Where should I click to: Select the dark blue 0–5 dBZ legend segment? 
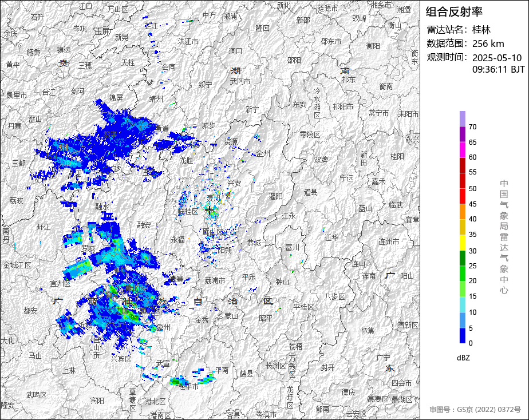pyautogui.click(x=462, y=336)
